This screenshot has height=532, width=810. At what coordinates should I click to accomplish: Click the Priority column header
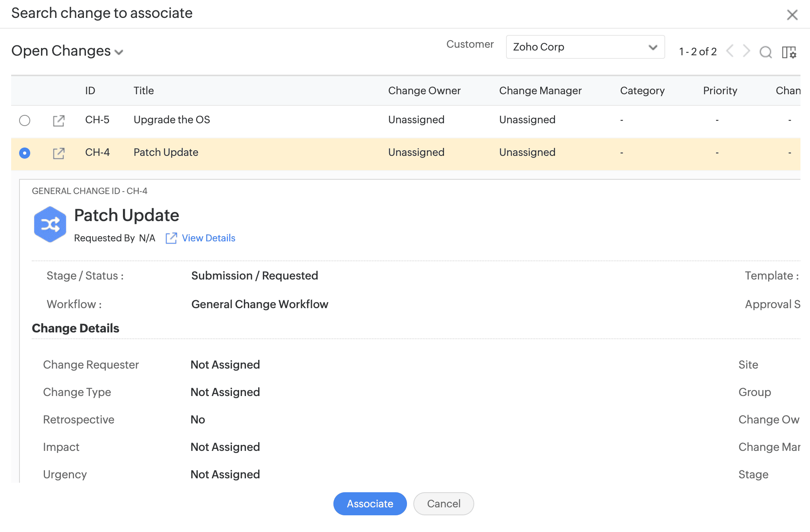pos(720,91)
